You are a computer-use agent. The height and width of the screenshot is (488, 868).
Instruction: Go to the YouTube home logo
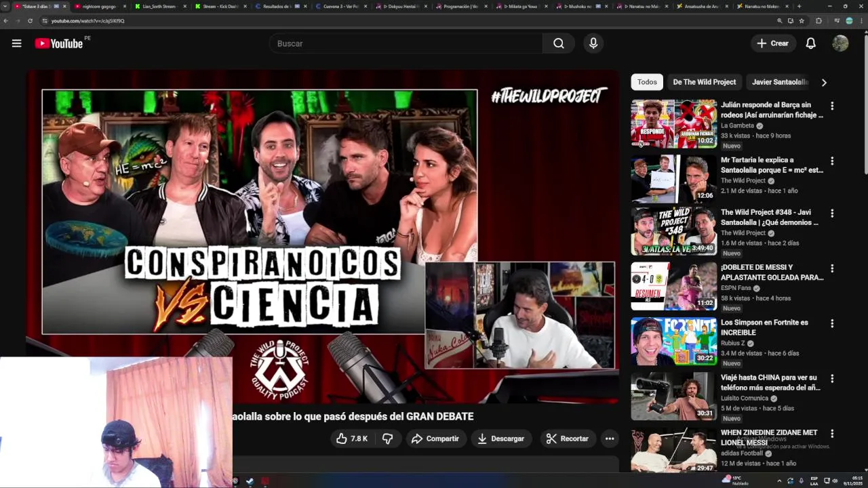click(x=58, y=43)
